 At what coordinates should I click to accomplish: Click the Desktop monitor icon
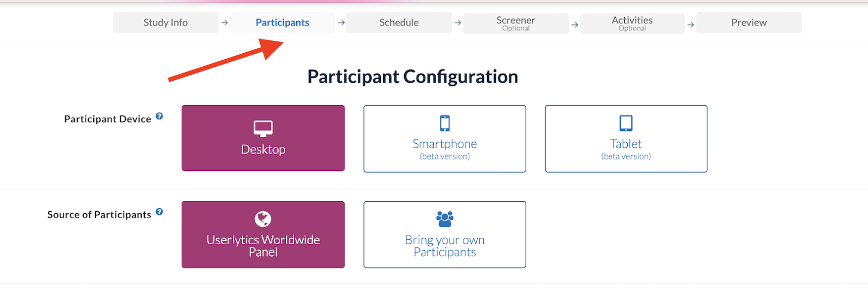click(x=263, y=129)
